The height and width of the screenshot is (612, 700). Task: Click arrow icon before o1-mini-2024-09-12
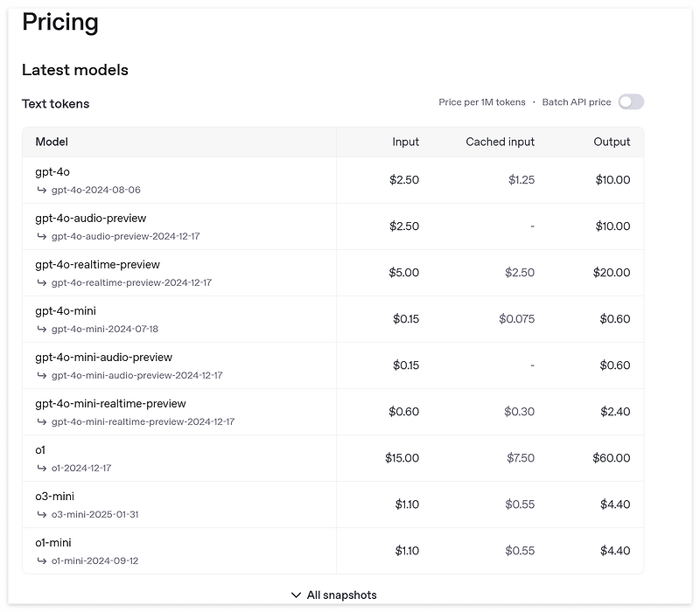tap(41, 561)
